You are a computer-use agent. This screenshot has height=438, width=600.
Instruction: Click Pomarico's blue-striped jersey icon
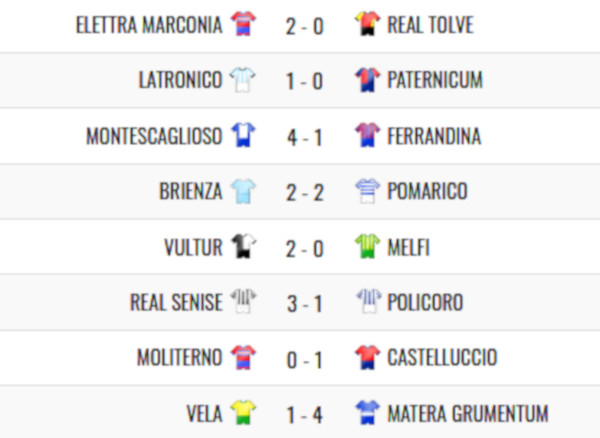point(367,191)
